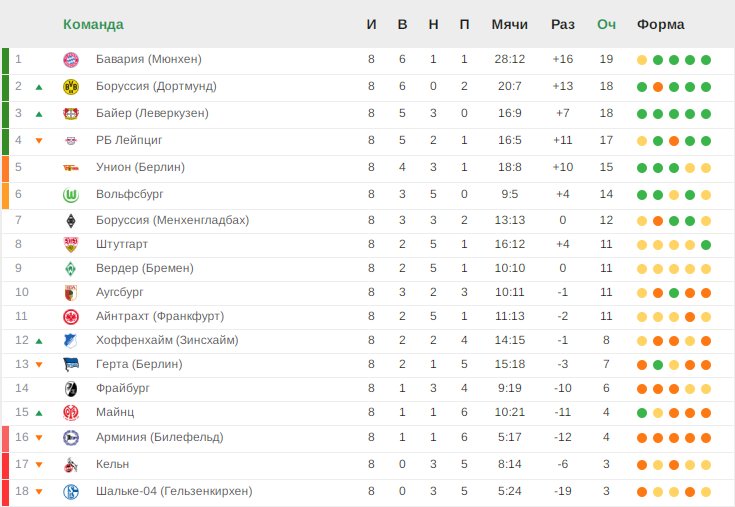Click the Eintracht Frankfurt eagle logo
Image resolution: width=735 pixels, height=507 pixels.
click(71, 317)
